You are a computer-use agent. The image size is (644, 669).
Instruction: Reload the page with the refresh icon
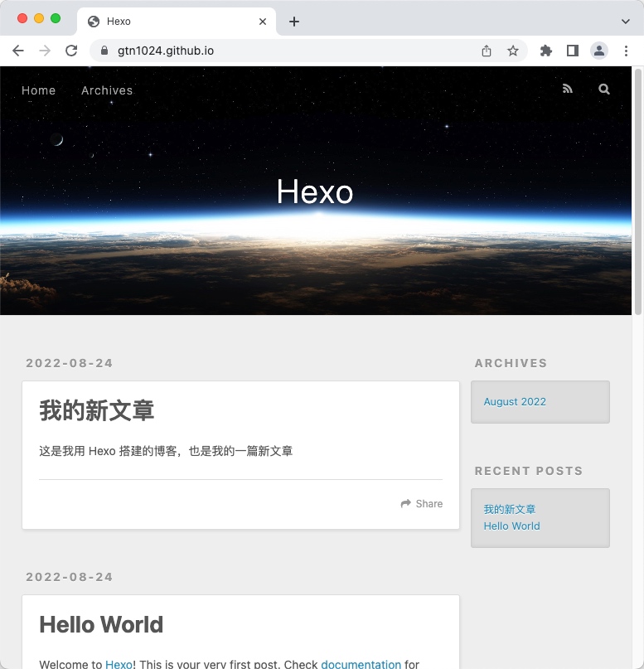(x=71, y=51)
